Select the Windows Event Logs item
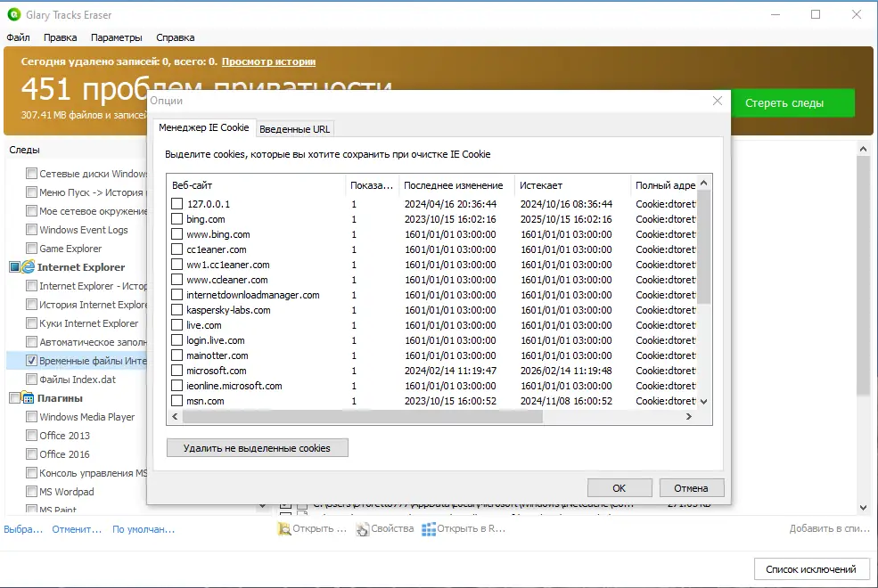The height and width of the screenshot is (588, 878). coord(84,230)
